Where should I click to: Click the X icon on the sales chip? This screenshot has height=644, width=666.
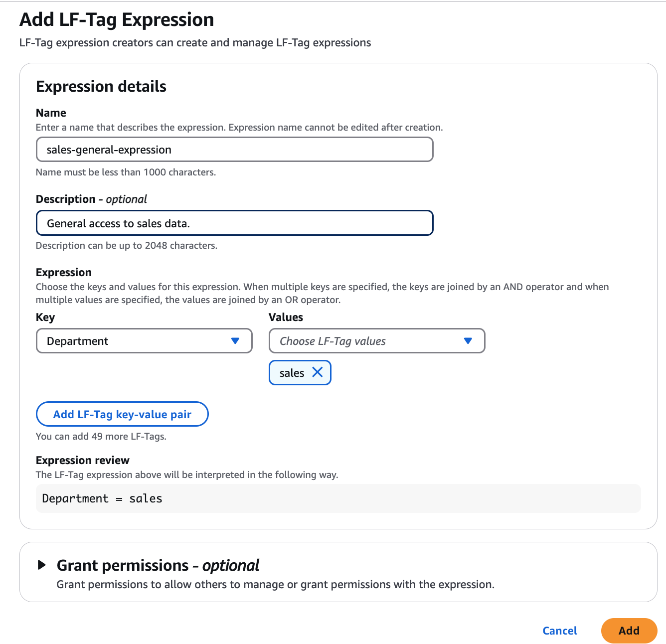point(318,372)
